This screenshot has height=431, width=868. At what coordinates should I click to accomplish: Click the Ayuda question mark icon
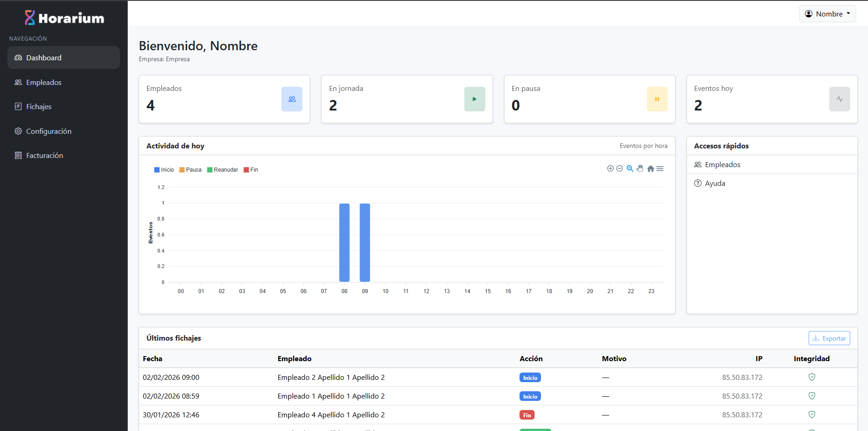click(698, 183)
